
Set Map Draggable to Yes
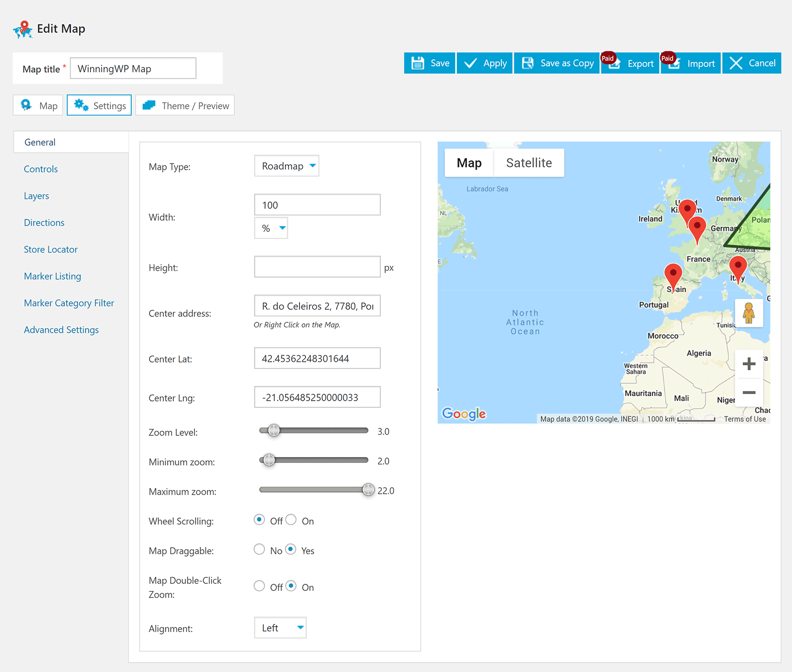(291, 549)
